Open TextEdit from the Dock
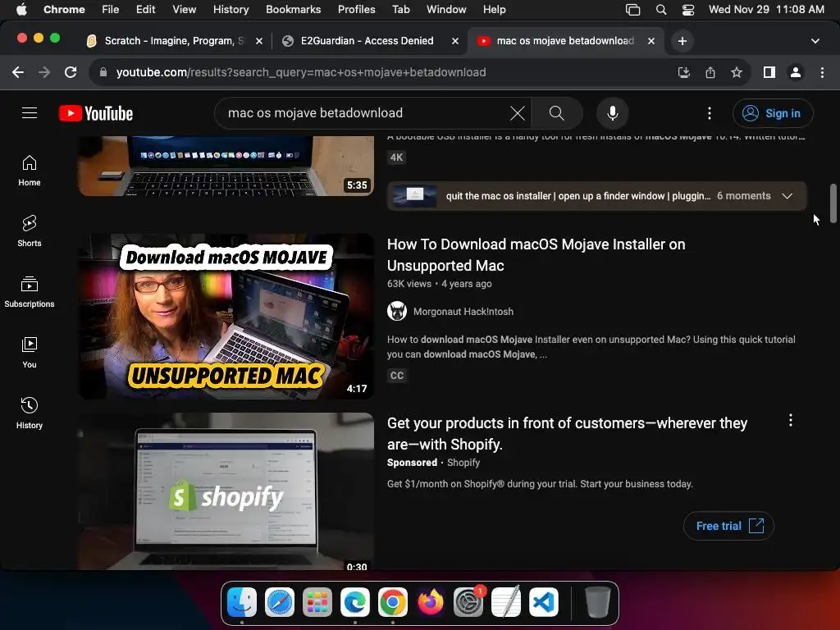 (x=506, y=602)
